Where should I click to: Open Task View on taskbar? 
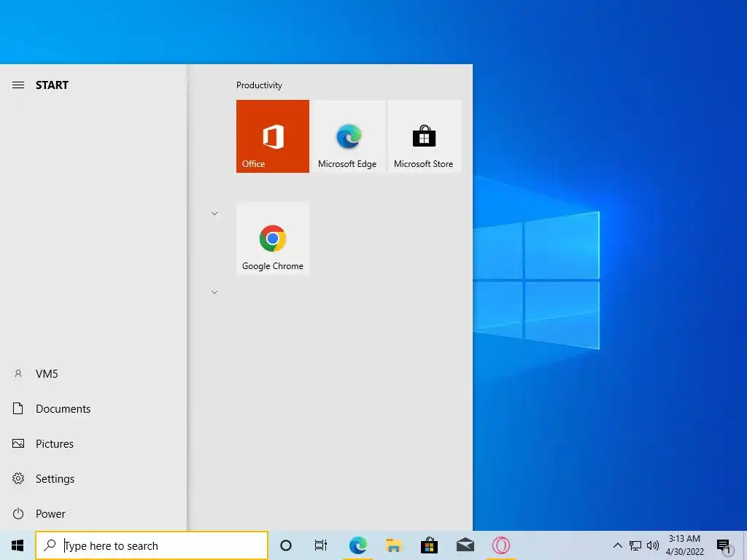pos(321,545)
